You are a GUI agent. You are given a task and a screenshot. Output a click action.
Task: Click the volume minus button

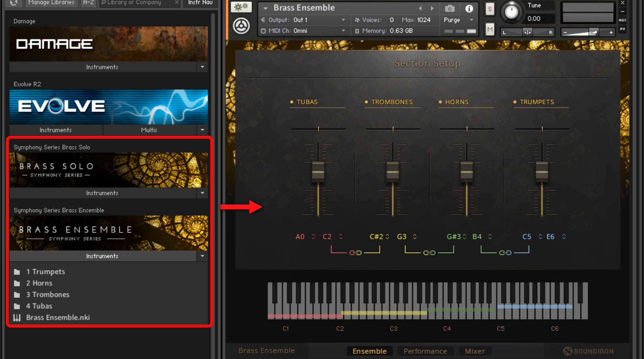pyautogui.click(x=565, y=32)
